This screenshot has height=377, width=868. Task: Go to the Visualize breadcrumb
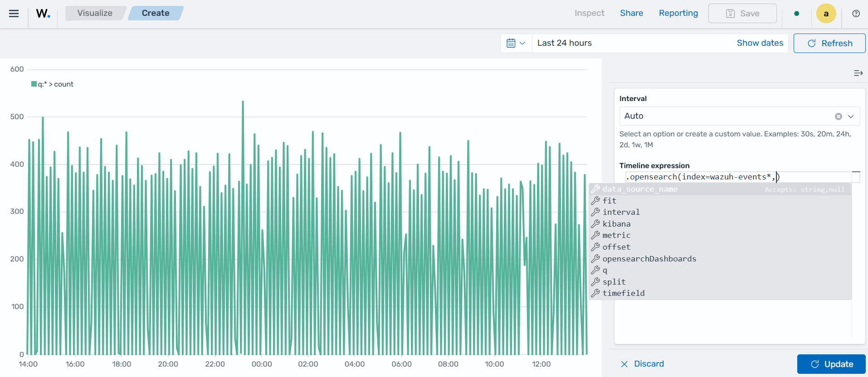click(x=95, y=13)
